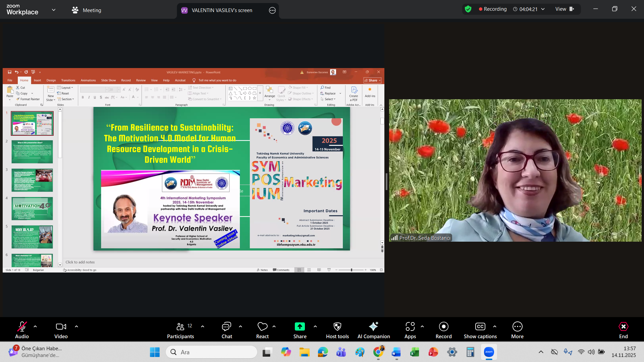Open Excel from the Windows taskbar
The image size is (644, 362).
415,352
